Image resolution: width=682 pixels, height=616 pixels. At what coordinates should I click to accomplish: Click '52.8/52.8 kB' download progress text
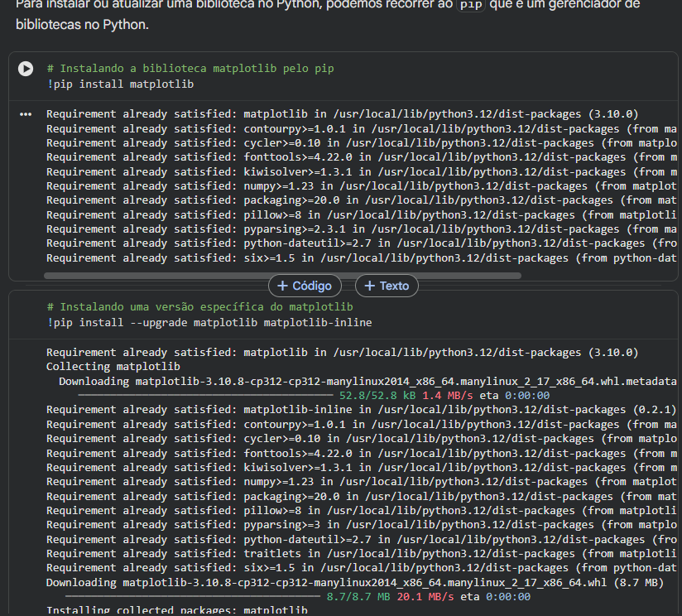tap(377, 396)
